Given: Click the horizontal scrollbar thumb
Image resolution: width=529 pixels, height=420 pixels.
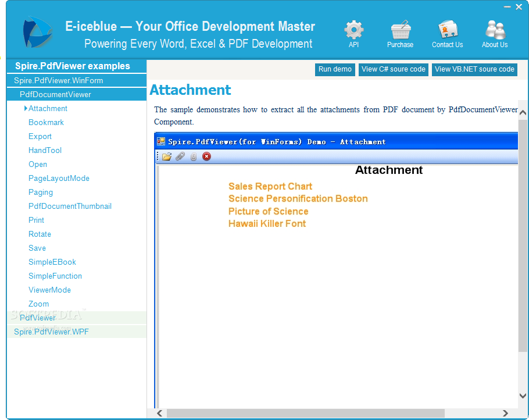Looking at the screenshot, I should (x=306, y=413).
